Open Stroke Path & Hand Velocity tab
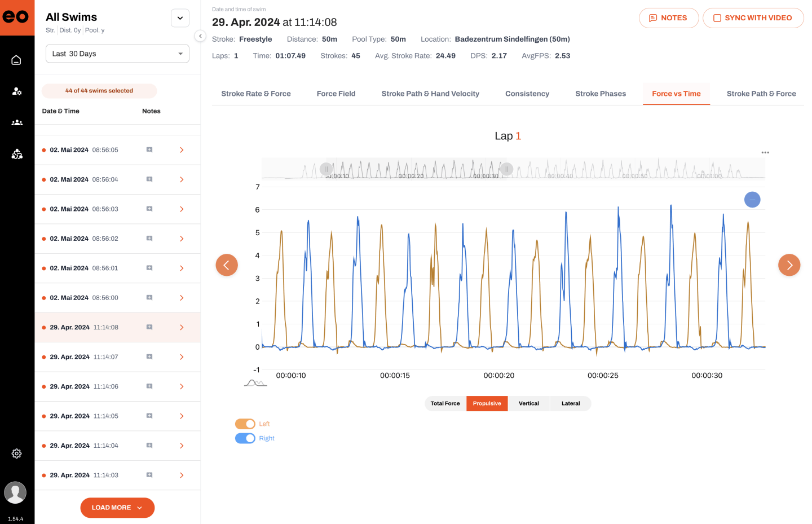This screenshot has height=524, width=812. 430,94
